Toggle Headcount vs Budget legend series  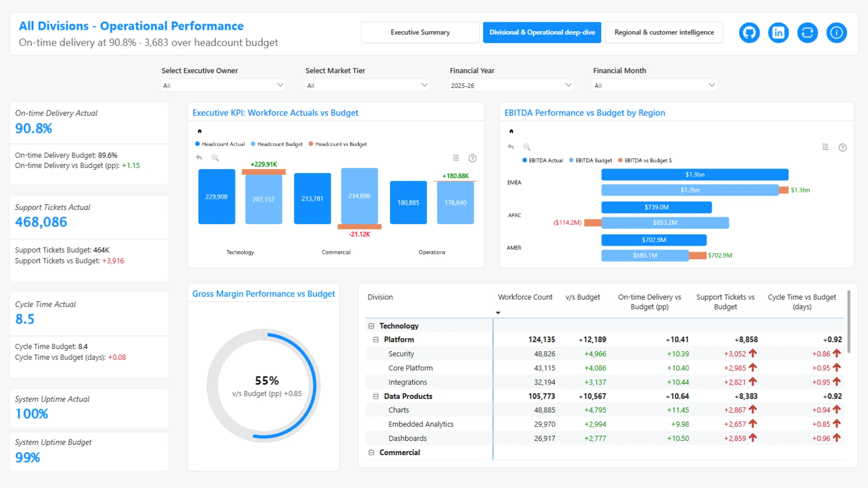(338, 144)
